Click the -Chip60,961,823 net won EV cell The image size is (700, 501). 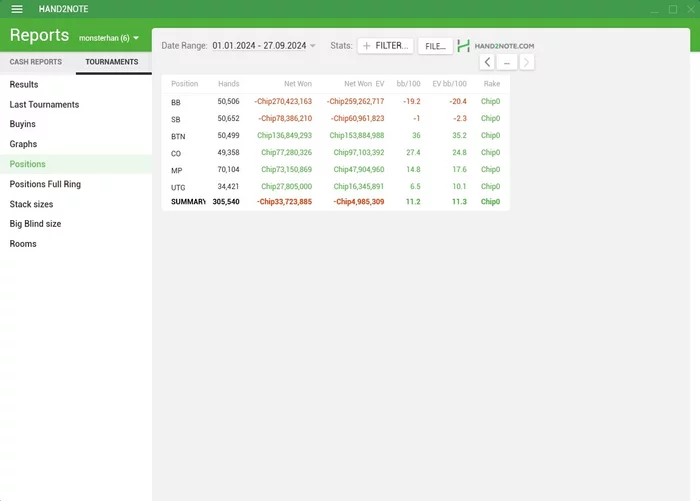[x=358, y=118]
